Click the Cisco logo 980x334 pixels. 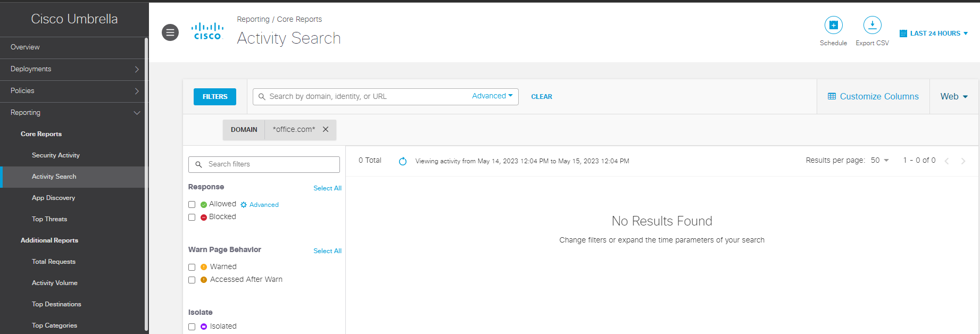207,31
